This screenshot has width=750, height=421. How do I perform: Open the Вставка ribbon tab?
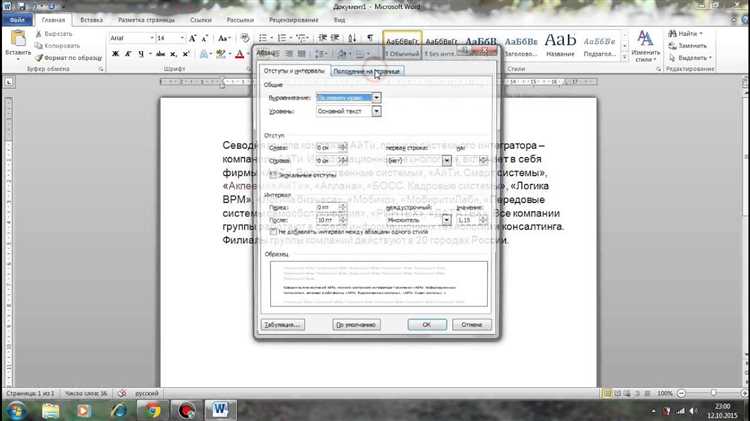pyautogui.click(x=91, y=20)
